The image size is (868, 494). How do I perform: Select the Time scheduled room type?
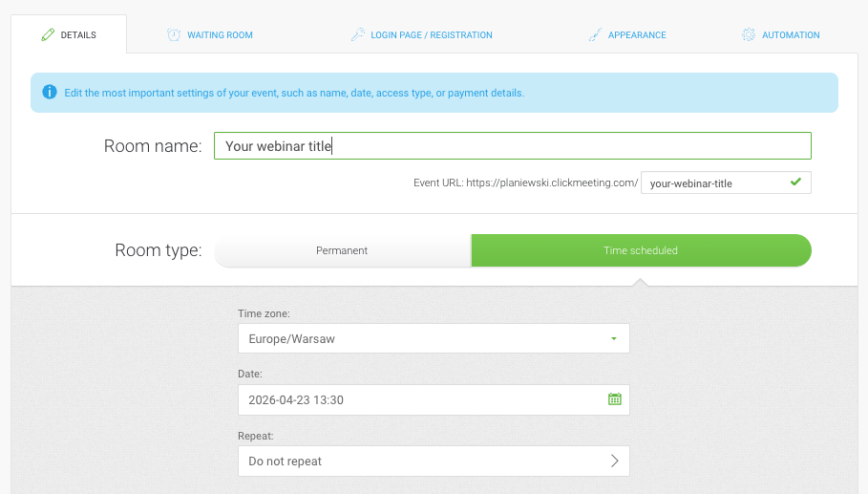tap(640, 250)
